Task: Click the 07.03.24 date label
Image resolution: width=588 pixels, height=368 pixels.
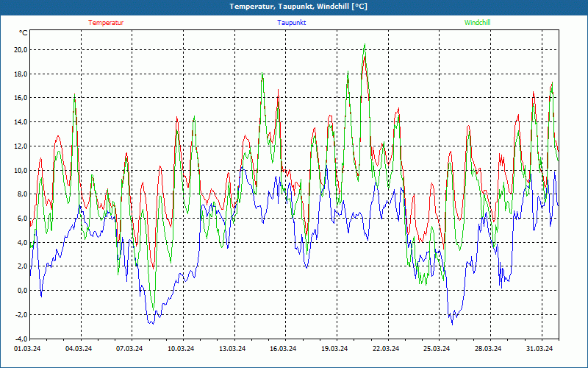Action: click(x=129, y=349)
